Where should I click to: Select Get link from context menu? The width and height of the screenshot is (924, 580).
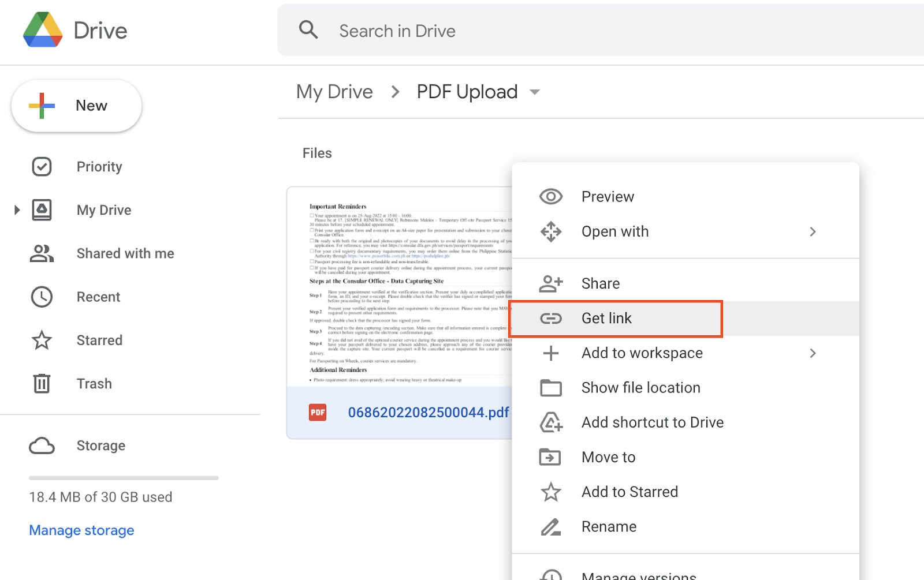(606, 319)
